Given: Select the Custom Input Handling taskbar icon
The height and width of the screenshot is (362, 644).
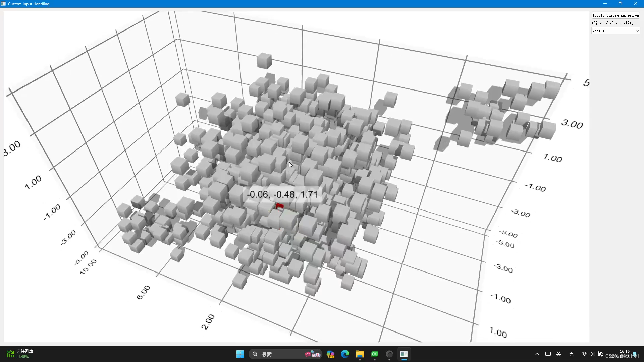Looking at the screenshot, I should click(404, 354).
